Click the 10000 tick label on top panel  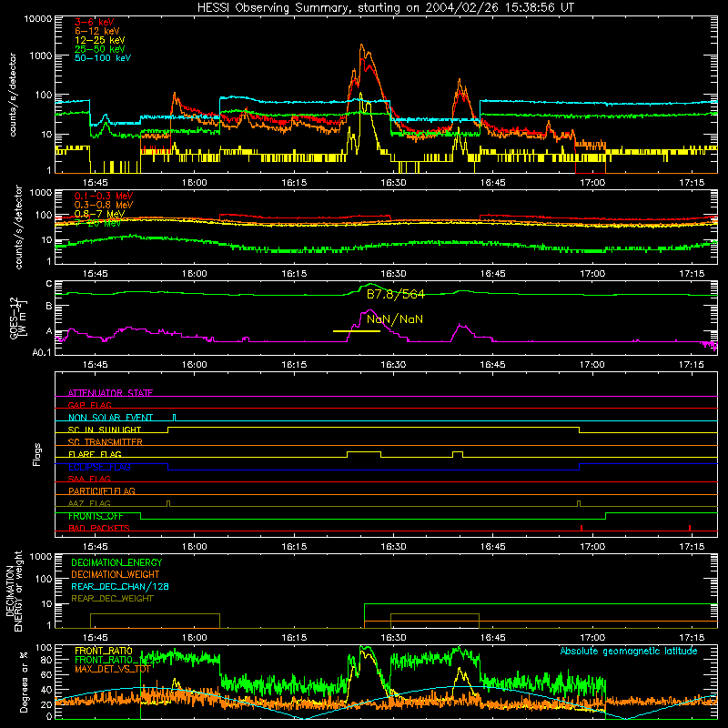[x=38, y=19]
